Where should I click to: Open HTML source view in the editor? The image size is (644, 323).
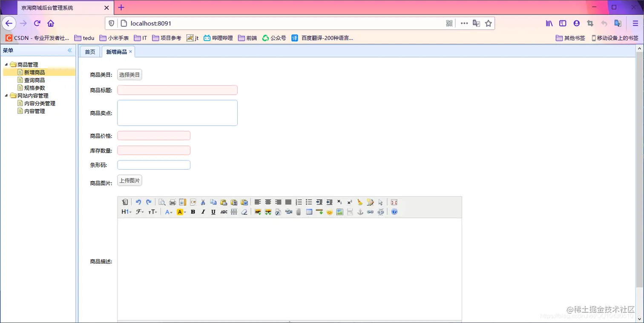[125, 202]
